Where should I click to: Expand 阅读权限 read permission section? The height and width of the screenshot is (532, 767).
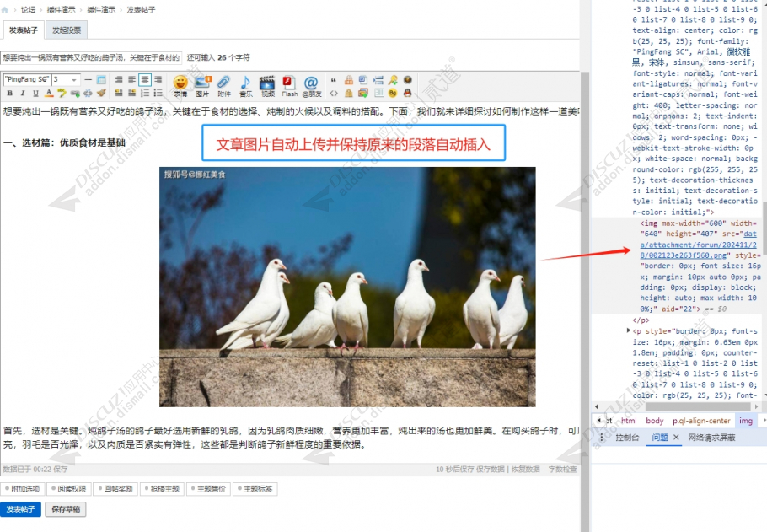pyautogui.click(x=69, y=488)
